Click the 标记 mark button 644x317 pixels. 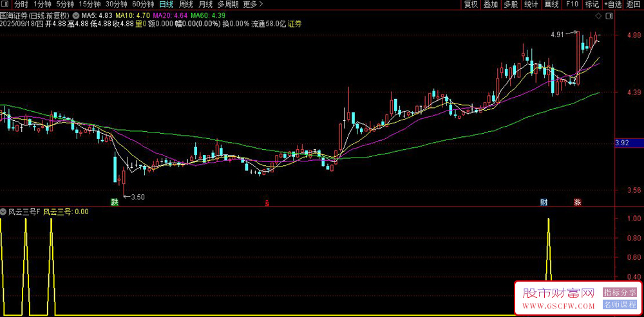pos(592,5)
